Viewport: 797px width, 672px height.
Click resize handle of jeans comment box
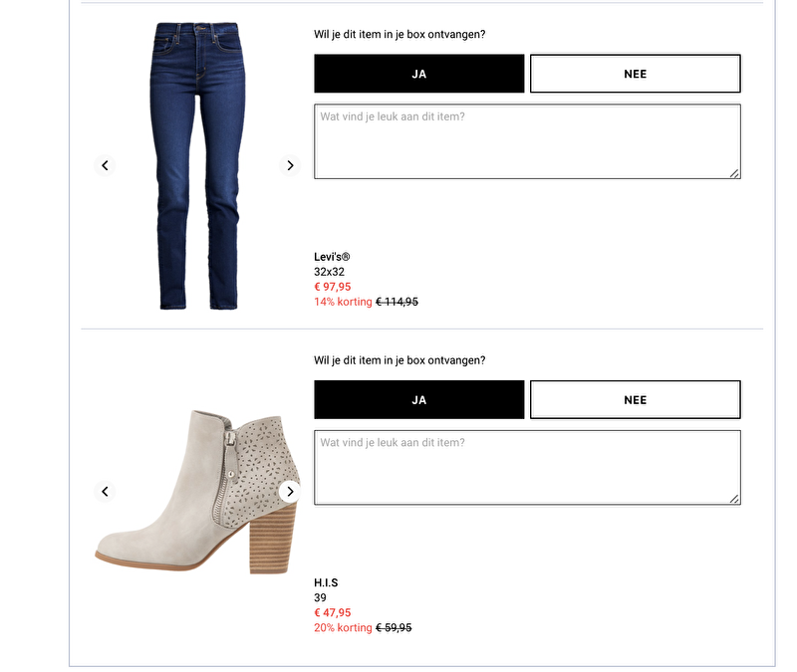point(734,173)
